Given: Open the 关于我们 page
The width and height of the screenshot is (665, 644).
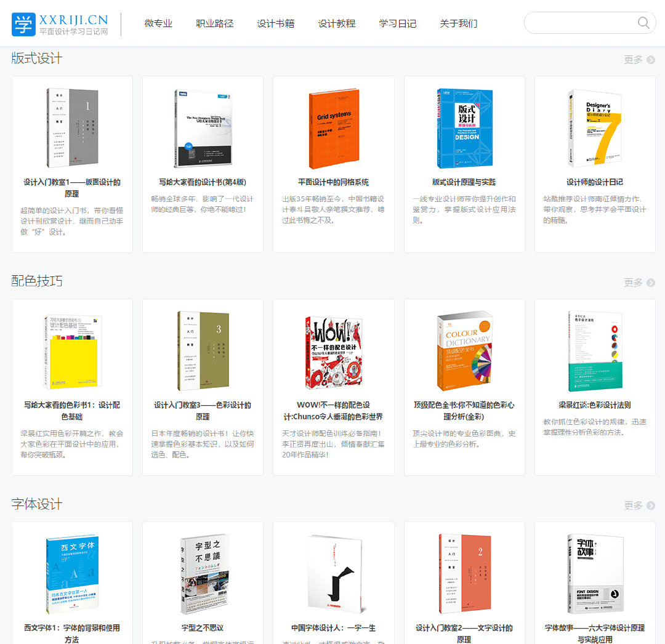Looking at the screenshot, I should [x=459, y=23].
